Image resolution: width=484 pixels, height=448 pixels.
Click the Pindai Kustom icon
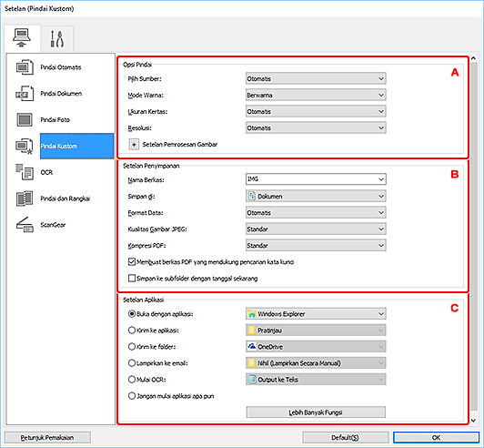tap(25, 146)
